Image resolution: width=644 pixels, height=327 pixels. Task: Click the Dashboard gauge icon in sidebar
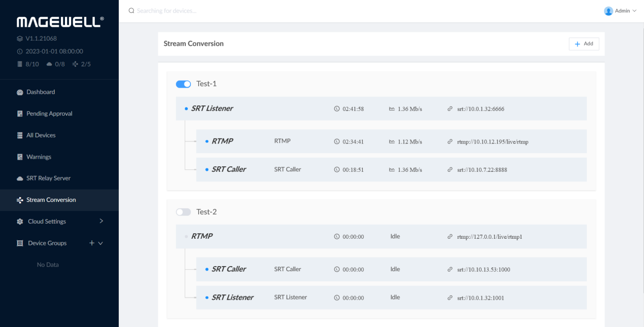coord(20,92)
